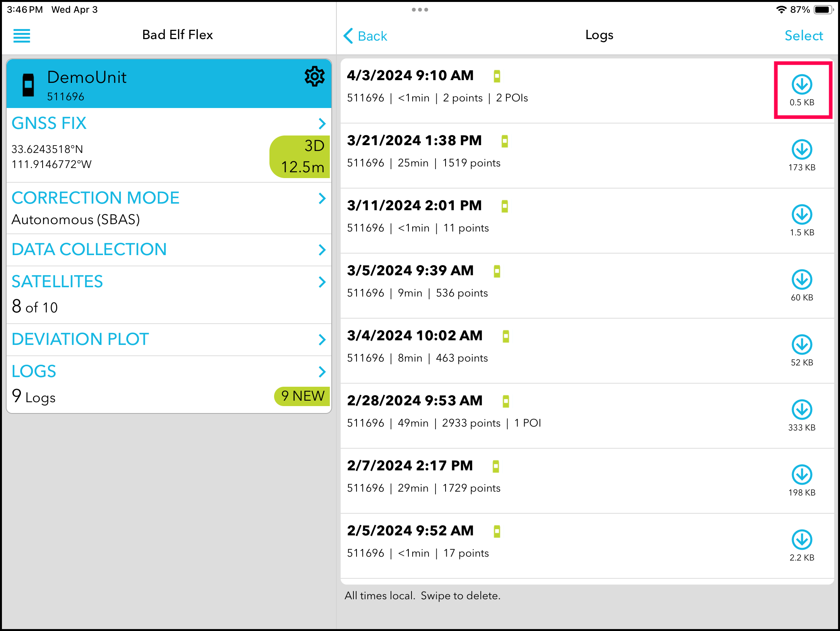The image size is (840, 631).
Task: Download the 3/11/2024 2:01 PM log
Action: [802, 215]
